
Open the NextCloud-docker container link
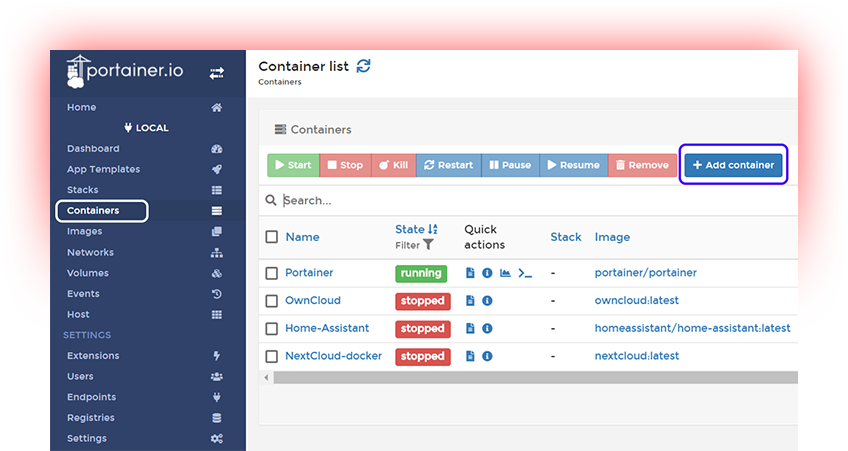pos(333,356)
